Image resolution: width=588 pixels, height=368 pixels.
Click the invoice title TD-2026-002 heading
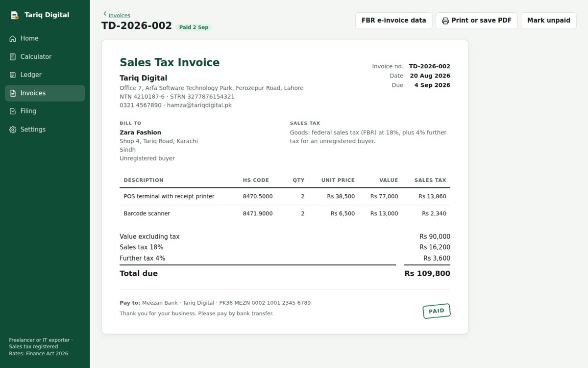click(137, 26)
